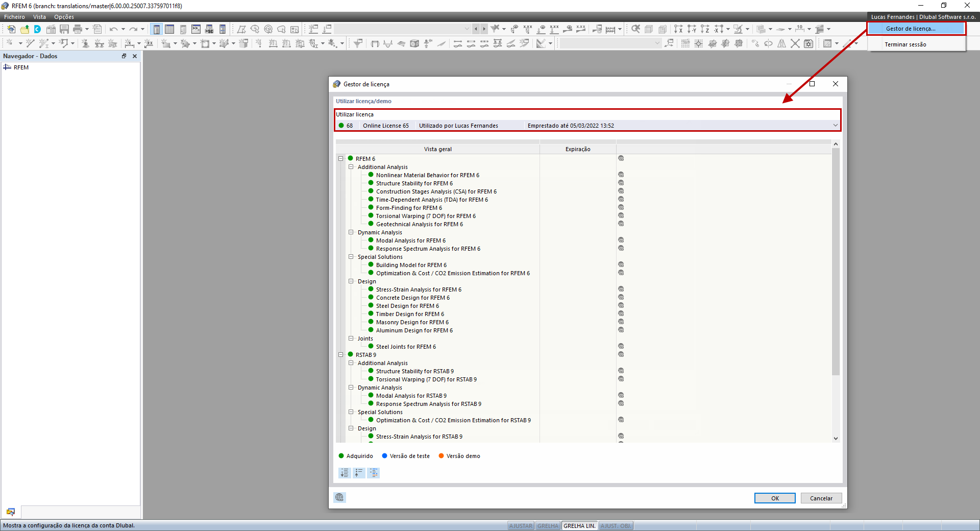Click the Cancelar button
Image resolution: width=980 pixels, height=531 pixels.
click(821, 498)
